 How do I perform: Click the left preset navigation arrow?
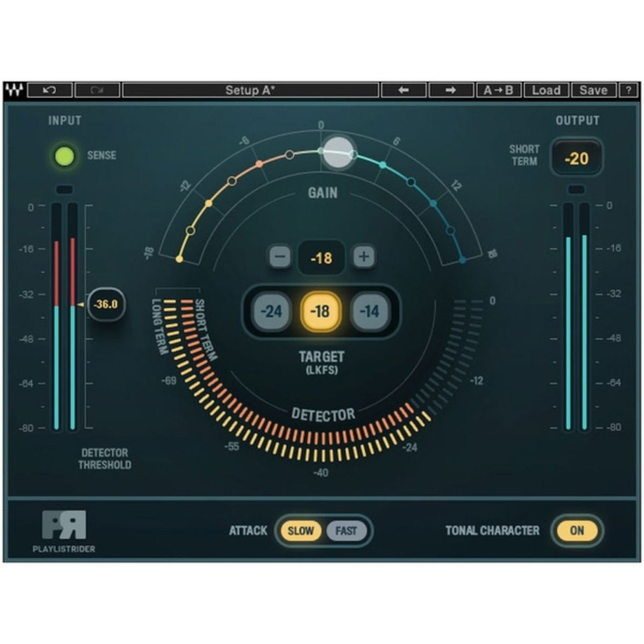click(404, 90)
